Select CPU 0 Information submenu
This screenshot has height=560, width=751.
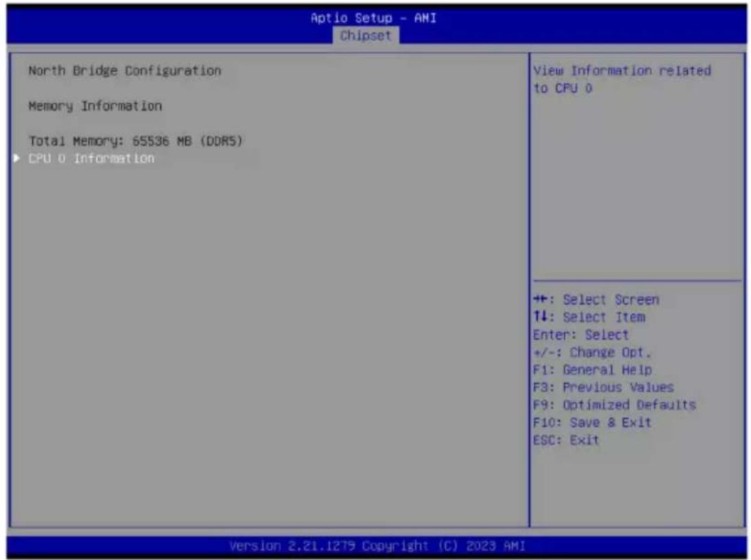click(91, 158)
